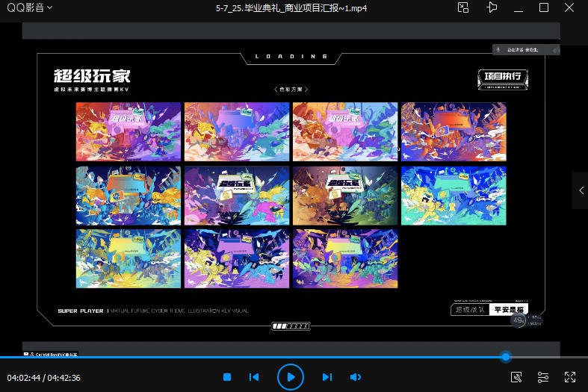Open the toolbox icon in bottom bar
This screenshot has height=392, width=588.
pyautogui.click(x=516, y=377)
